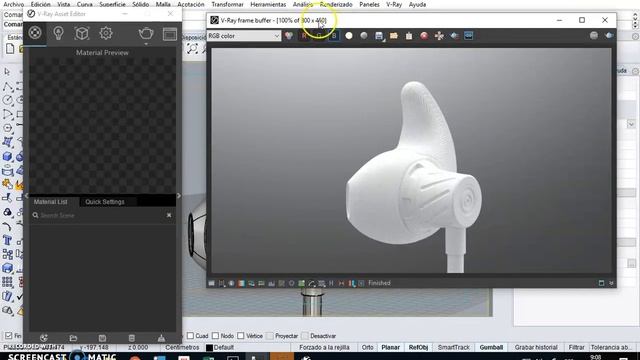Click the Centímetros units in status bar
Screen dimensions: 640x360
point(182,347)
